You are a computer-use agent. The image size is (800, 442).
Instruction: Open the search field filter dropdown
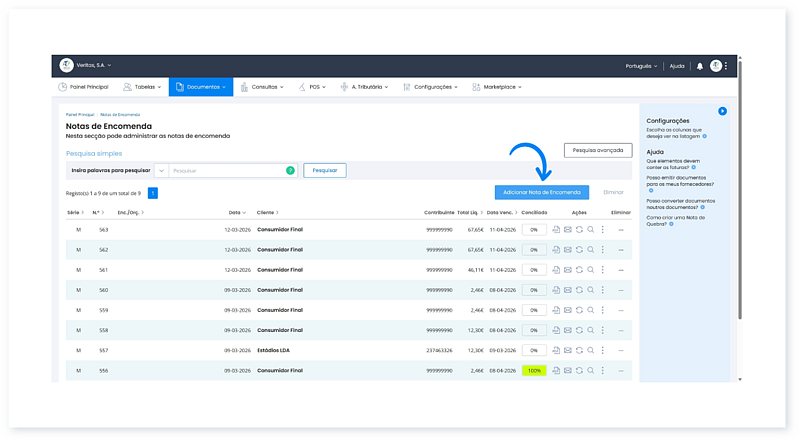(161, 170)
